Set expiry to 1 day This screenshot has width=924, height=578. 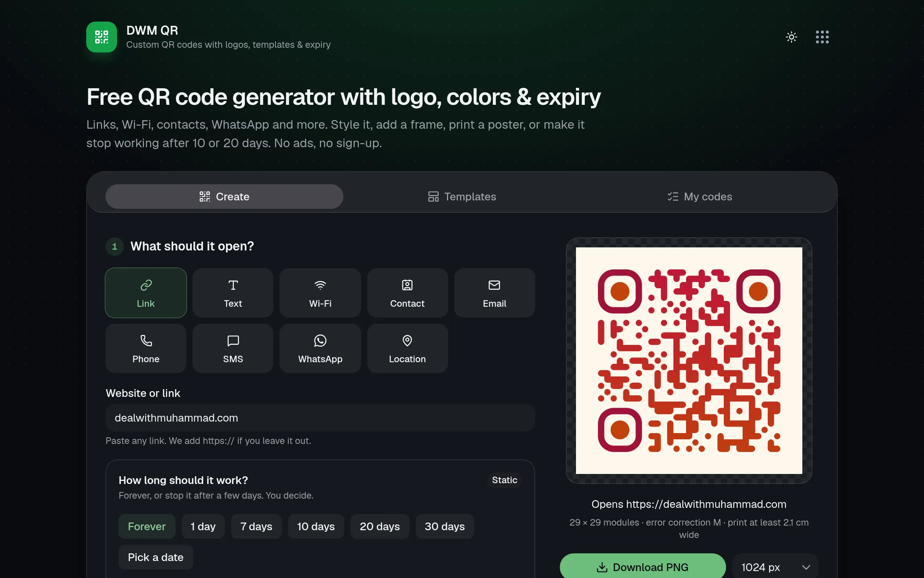(x=203, y=526)
